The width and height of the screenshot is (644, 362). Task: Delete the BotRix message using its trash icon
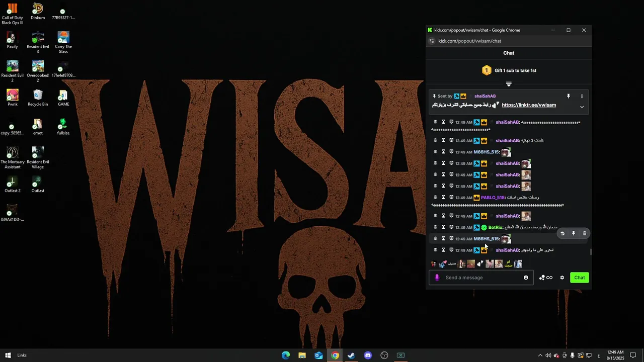point(435,227)
